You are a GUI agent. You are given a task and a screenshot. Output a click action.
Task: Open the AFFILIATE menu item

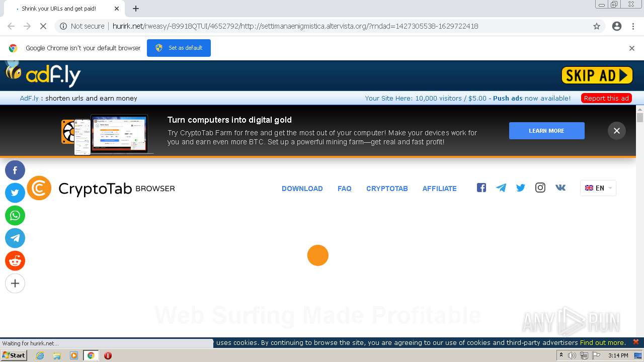pos(440,189)
